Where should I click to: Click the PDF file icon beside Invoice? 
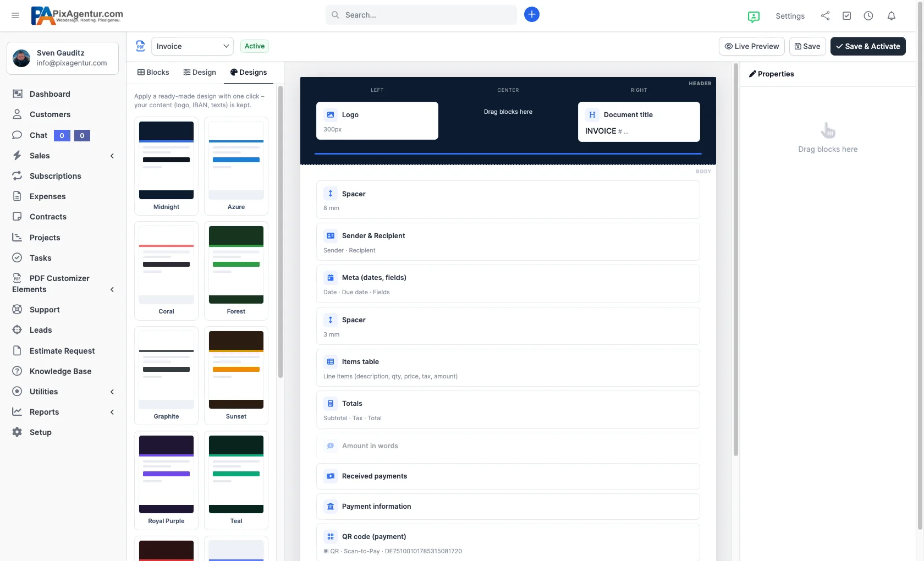(x=141, y=46)
